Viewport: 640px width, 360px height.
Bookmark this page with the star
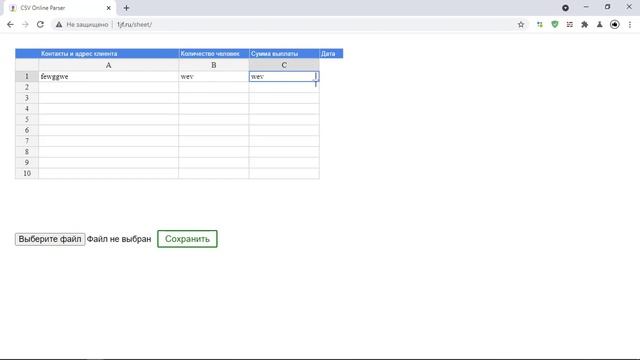(x=521, y=24)
